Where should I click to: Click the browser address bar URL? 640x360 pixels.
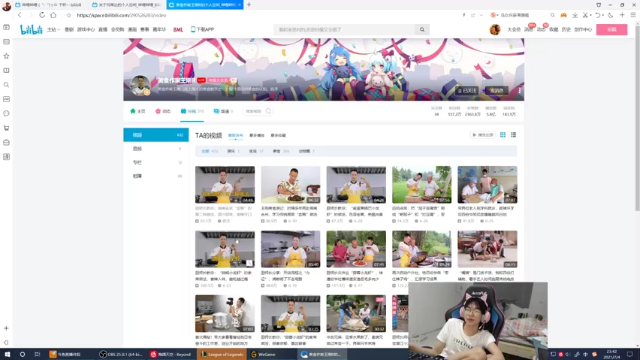121,15
